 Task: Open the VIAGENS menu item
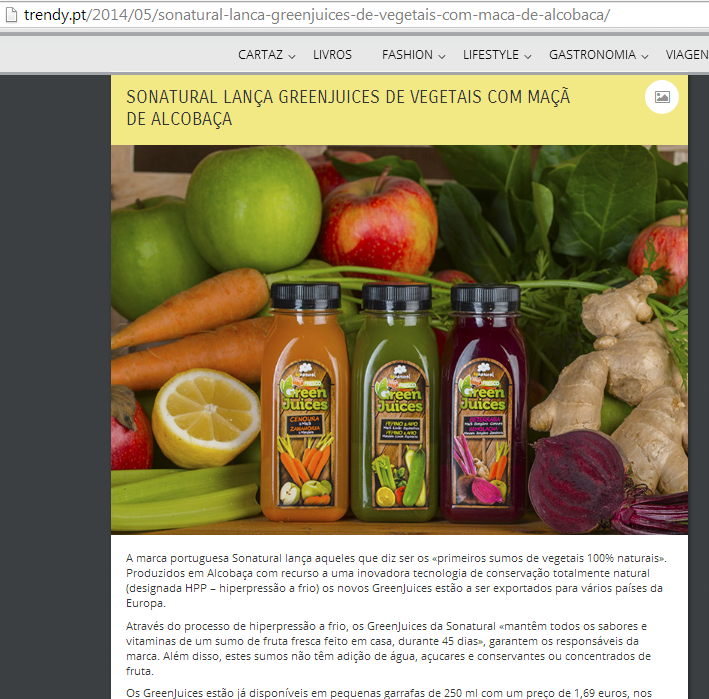[687, 55]
